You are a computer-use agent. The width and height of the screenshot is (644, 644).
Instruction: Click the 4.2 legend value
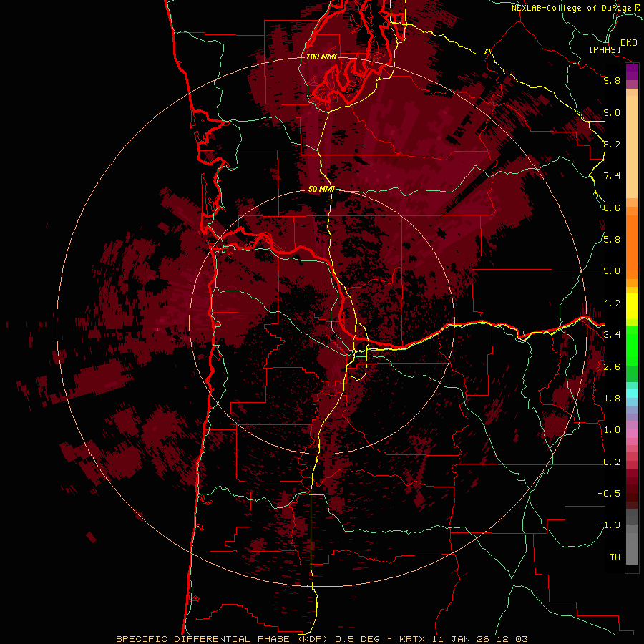[612, 303]
